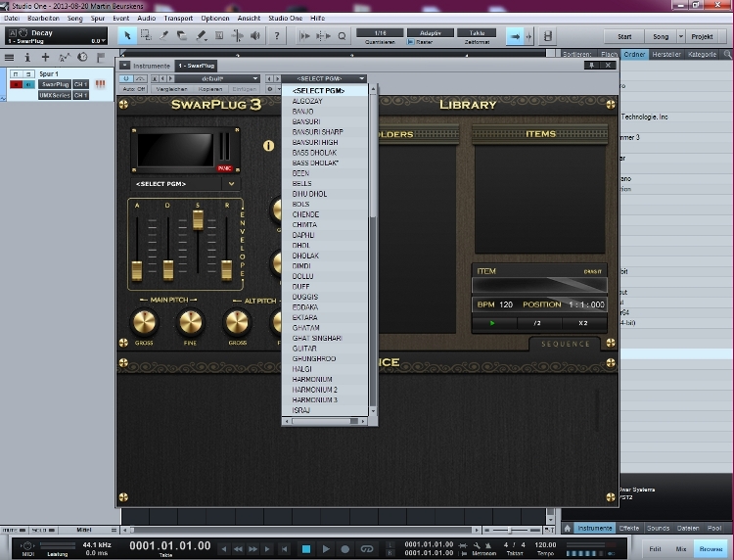The width and height of the screenshot is (734, 560).
Task: Open the Studio One menu
Action: coord(285,19)
